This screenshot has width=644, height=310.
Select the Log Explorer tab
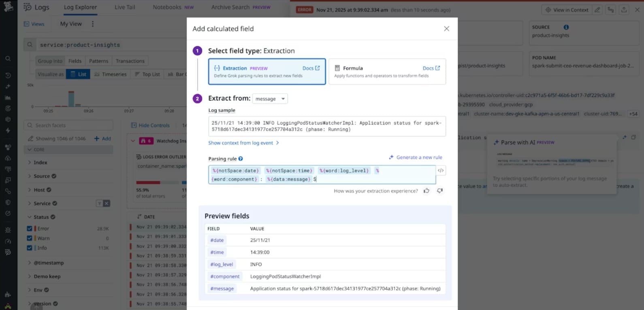tap(80, 7)
